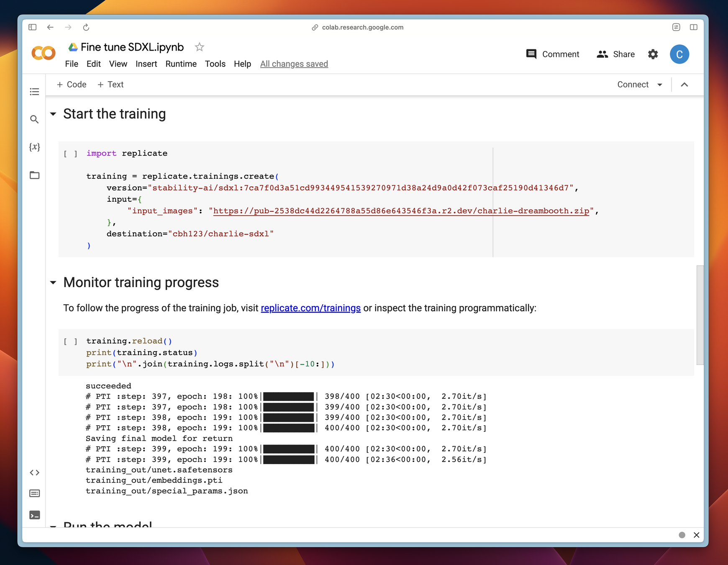Click the Start the training heading
This screenshot has height=565, width=728.
[x=115, y=114]
